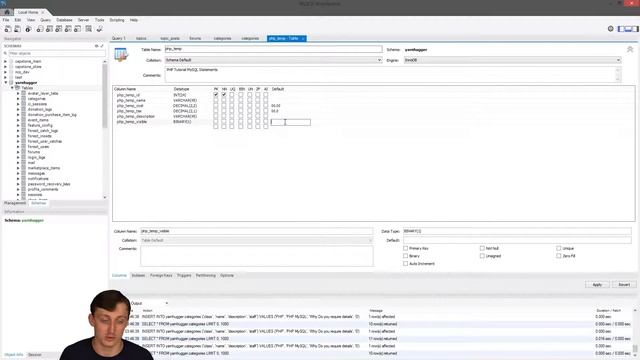Click the table editor icon beside Table Name
The width and height of the screenshot is (640, 360).
(x=121, y=54)
